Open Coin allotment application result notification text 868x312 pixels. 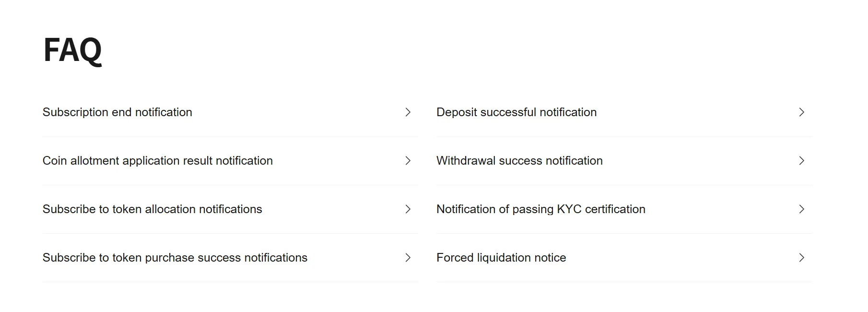(158, 161)
